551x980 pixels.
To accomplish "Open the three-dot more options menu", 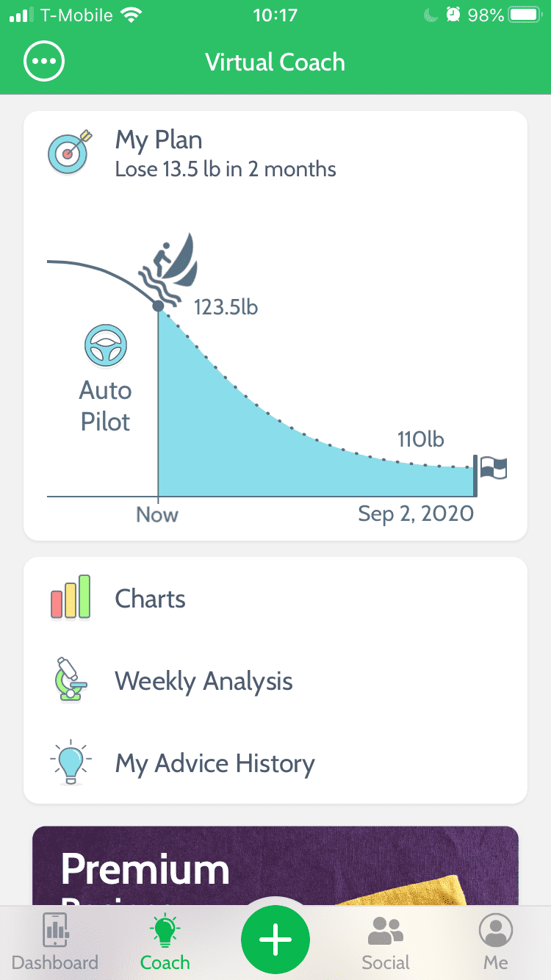I will point(44,62).
